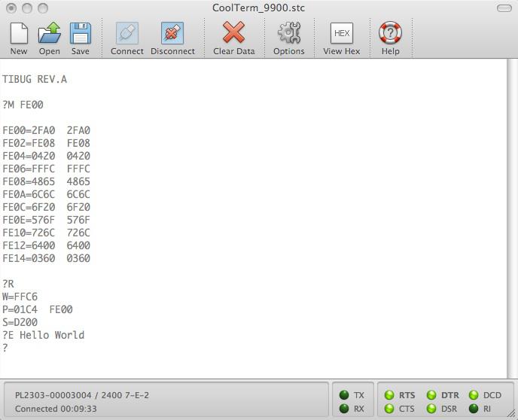The width and height of the screenshot is (518, 420).
Task: Clear Data in the terminal
Action: coord(234,34)
